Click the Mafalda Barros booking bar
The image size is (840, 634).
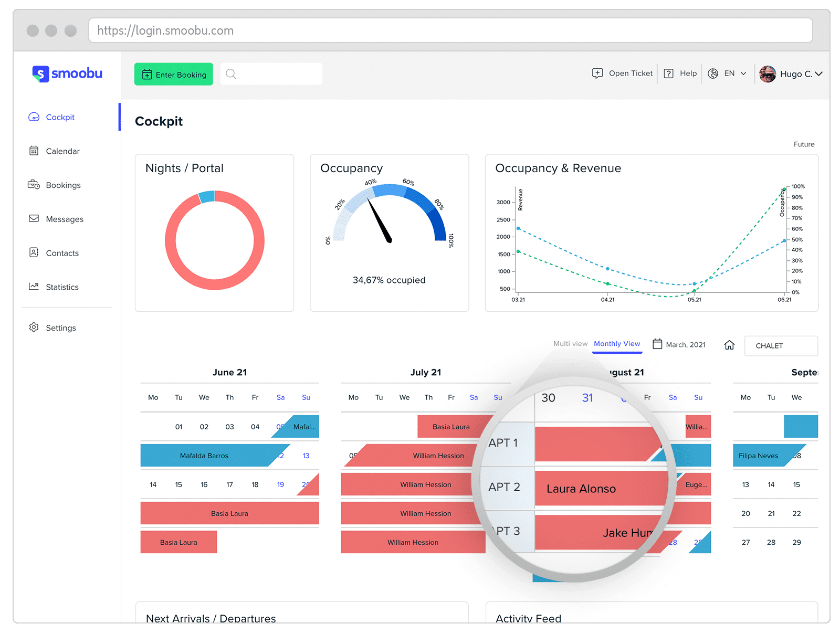click(x=204, y=456)
